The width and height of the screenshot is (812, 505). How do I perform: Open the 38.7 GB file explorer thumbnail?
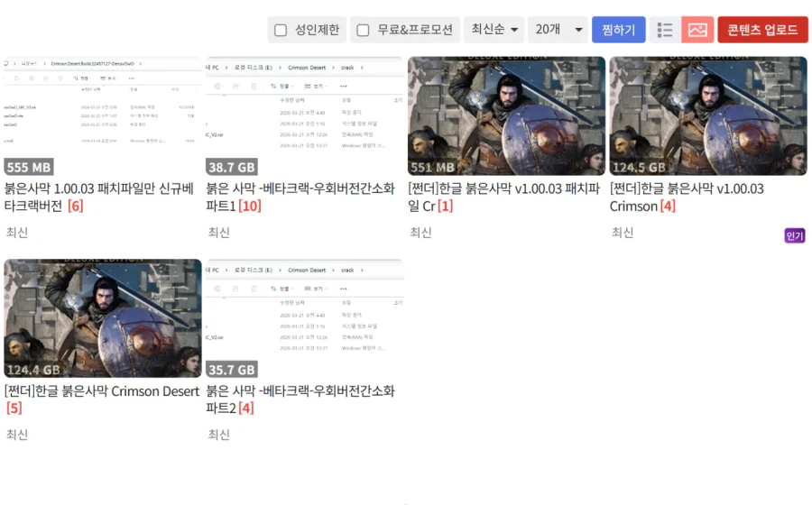tap(305, 116)
